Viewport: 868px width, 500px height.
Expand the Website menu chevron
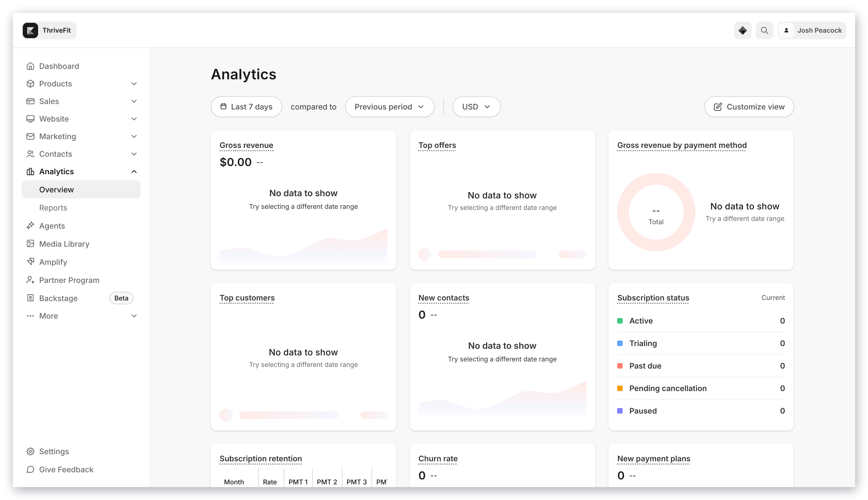tap(134, 119)
